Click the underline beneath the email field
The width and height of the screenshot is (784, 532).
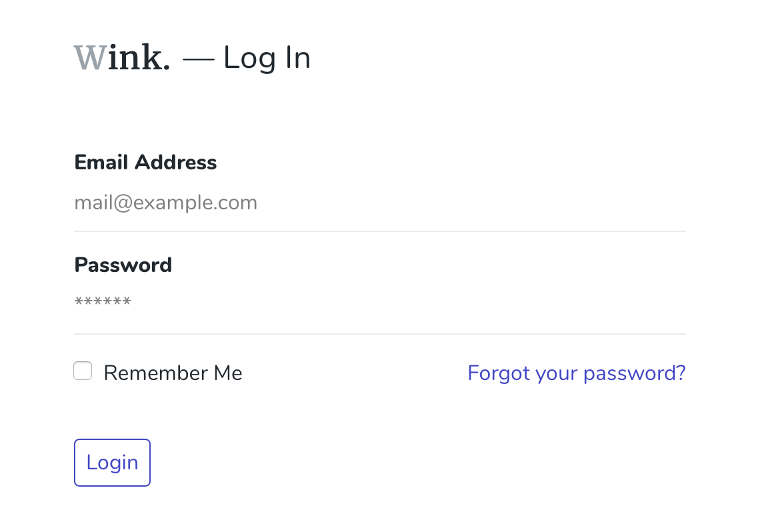379,231
